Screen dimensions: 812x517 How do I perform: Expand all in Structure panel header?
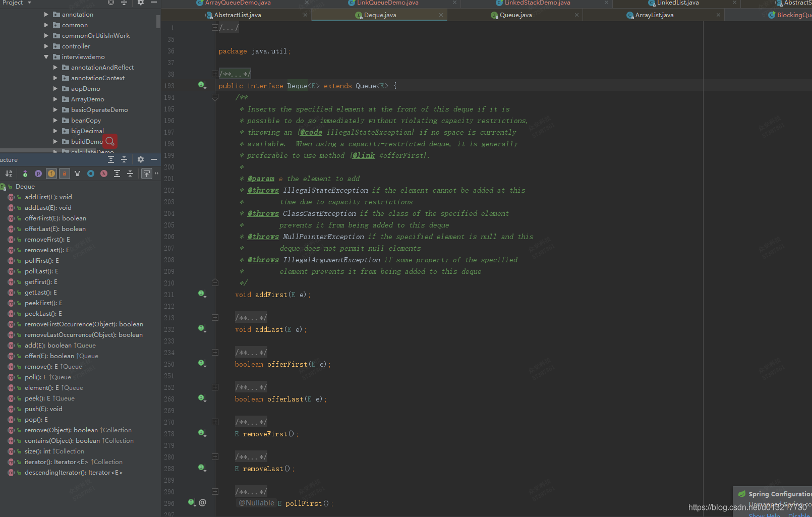(111, 159)
